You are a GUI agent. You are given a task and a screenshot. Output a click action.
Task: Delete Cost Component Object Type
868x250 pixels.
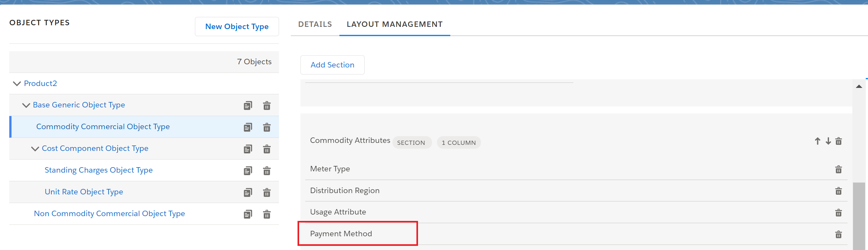click(x=267, y=149)
